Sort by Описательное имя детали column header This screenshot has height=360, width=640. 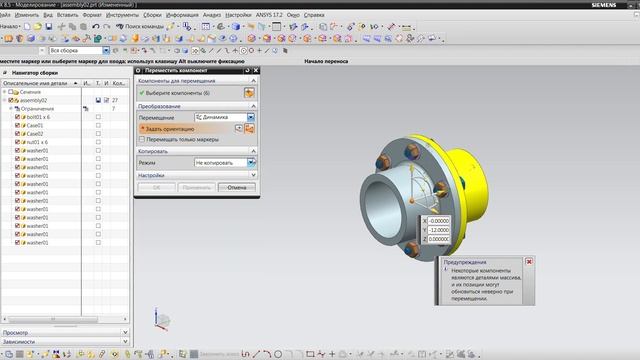40,83
